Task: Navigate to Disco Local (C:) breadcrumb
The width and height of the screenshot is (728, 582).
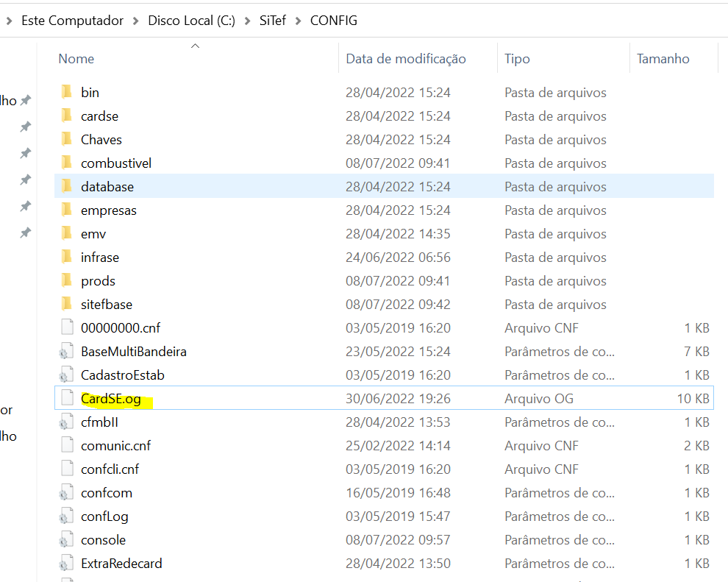Action: point(191,21)
